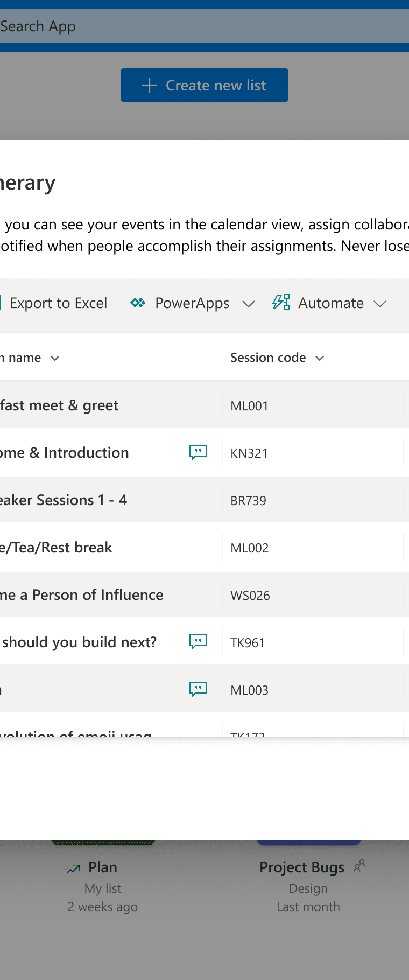The height and width of the screenshot is (980, 409).
Task: Click the plus icon on Create new list
Action: (149, 85)
